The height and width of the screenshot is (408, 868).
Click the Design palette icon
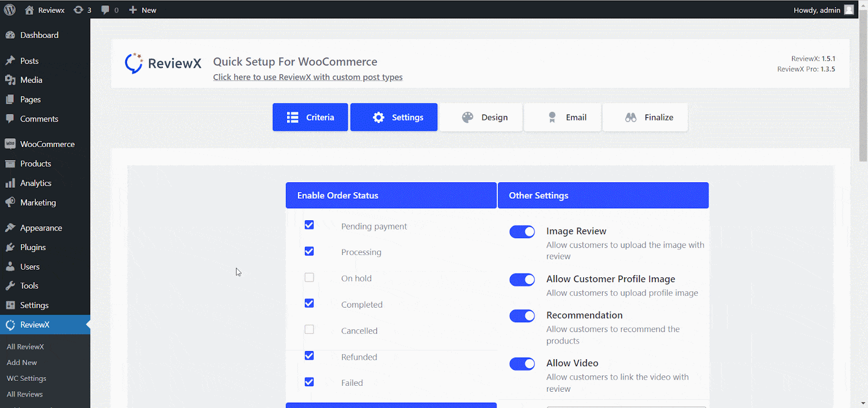pyautogui.click(x=468, y=117)
